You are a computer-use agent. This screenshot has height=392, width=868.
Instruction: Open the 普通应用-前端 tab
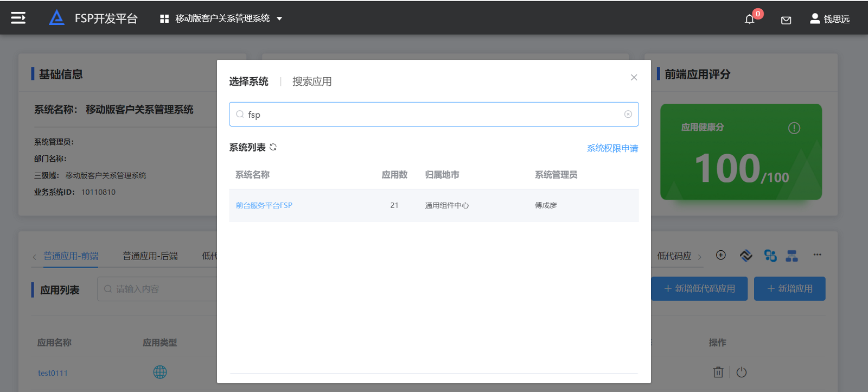pos(71,256)
